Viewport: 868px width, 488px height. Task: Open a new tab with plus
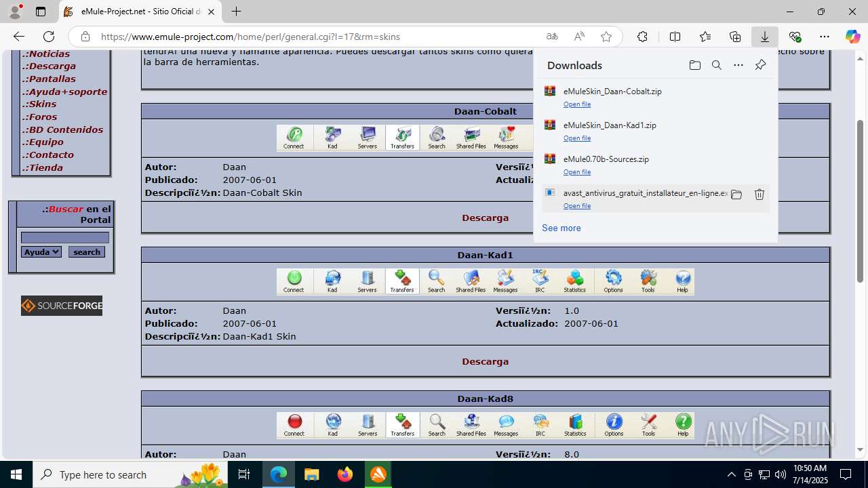click(x=236, y=12)
